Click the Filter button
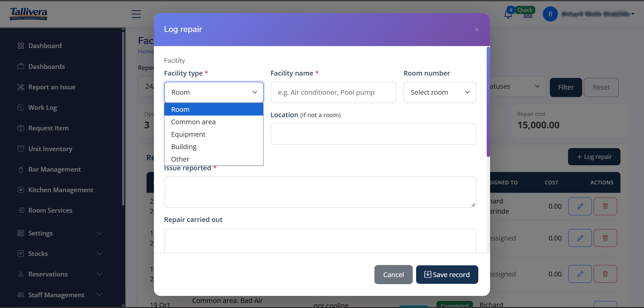Viewport: 644px width, 308px height. pos(566,87)
